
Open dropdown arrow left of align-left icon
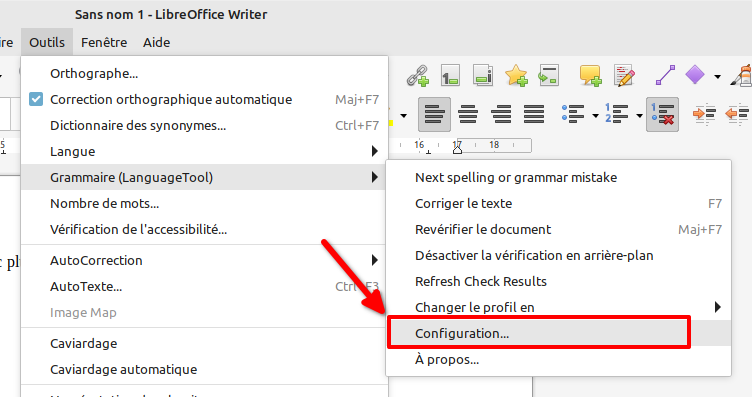pyautogui.click(x=403, y=116)
